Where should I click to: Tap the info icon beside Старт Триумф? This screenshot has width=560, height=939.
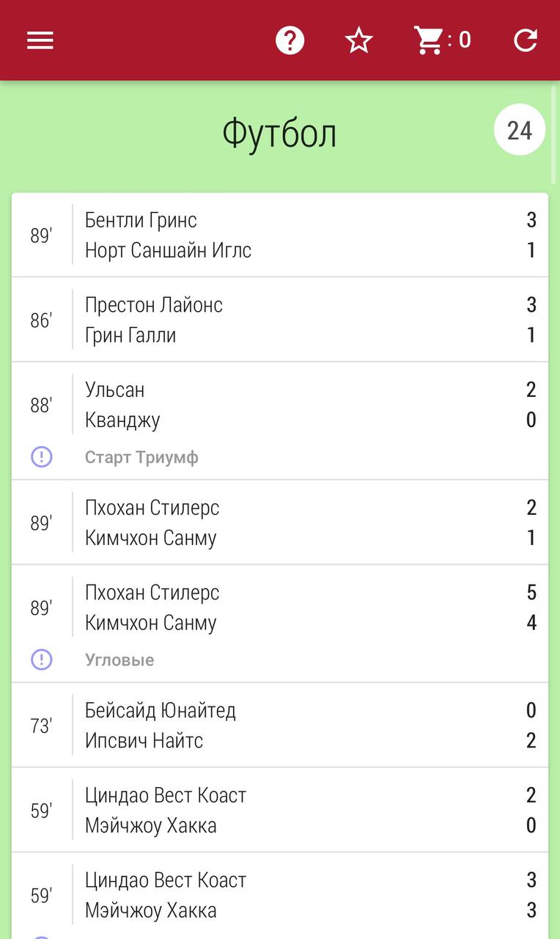(x=42, y=457)
